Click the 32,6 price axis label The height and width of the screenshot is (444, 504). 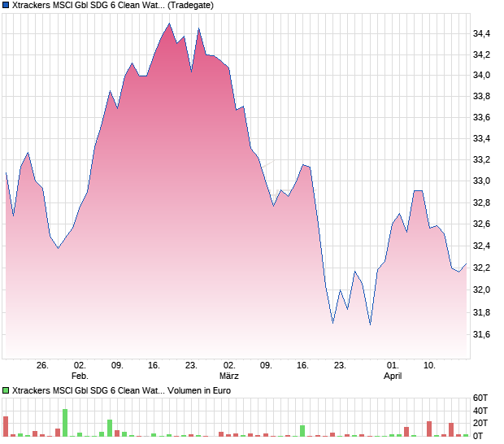point(481,224)
